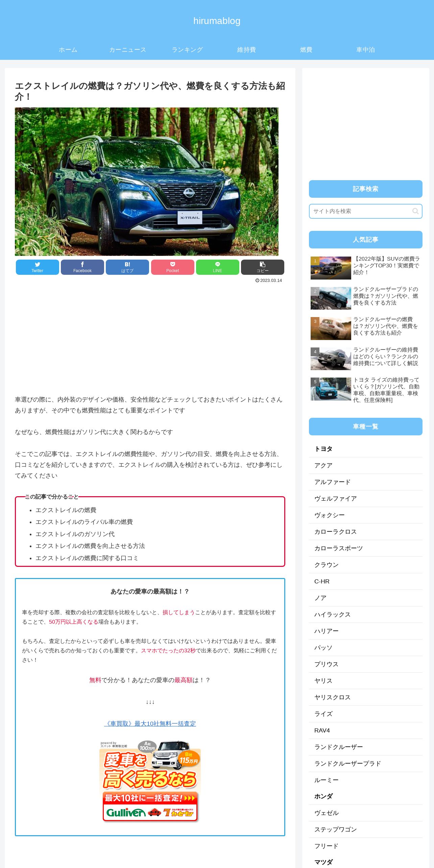Viewport: 434px width, 868px height.
Task: Click the search magnifier icon
Action: [x=415, y=211]
